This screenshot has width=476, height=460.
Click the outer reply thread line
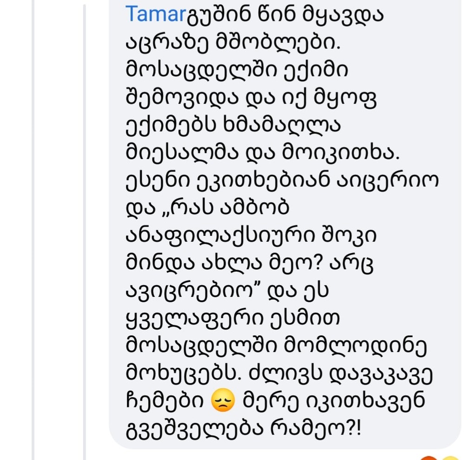[x=33, y=233]
